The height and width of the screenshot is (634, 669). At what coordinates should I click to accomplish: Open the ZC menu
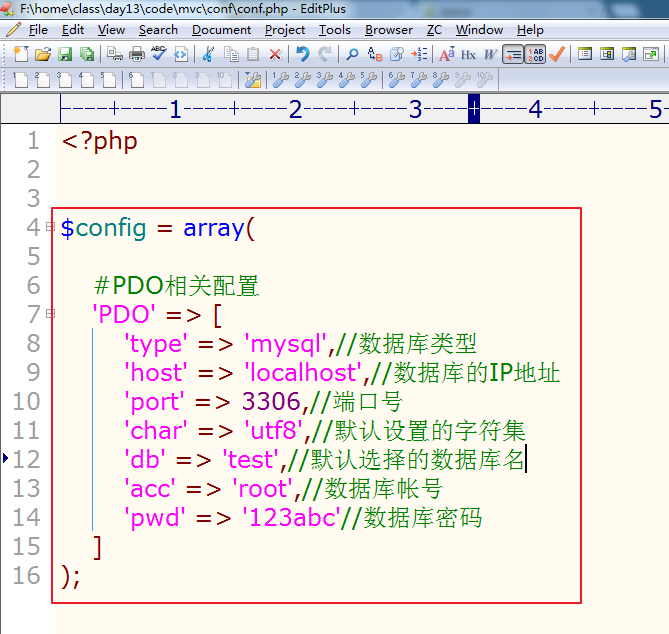coord(434,30)
